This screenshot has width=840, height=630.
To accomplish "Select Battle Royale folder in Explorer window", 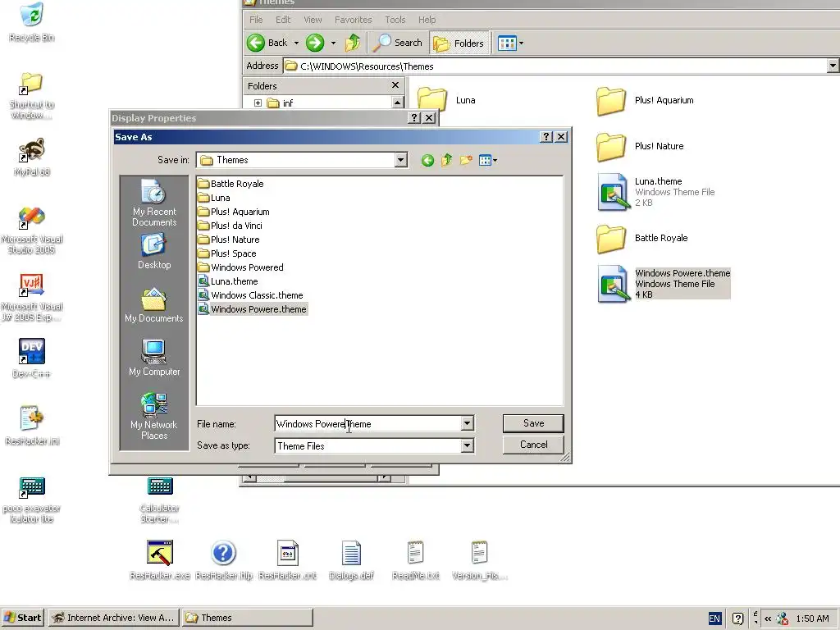I will [x=643, y=239].
